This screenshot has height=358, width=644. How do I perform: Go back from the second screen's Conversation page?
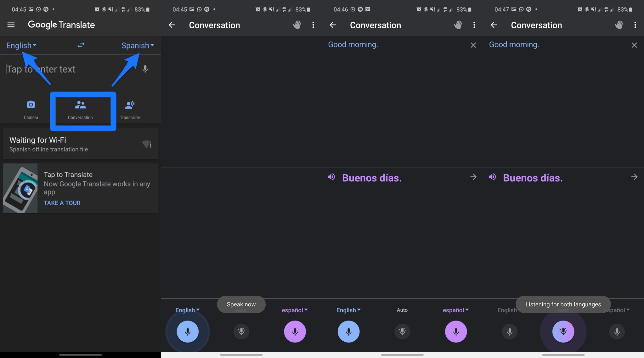[x=172, y=25]
